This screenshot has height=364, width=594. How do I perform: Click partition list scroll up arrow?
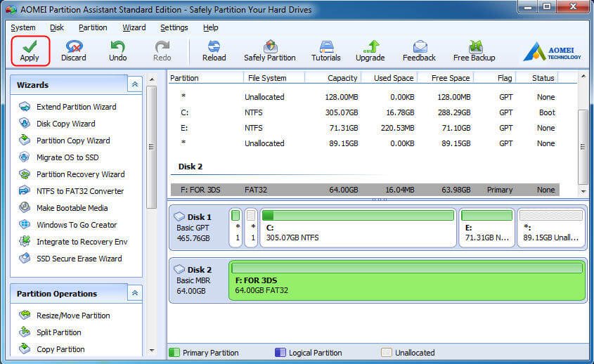coord(583,77)
